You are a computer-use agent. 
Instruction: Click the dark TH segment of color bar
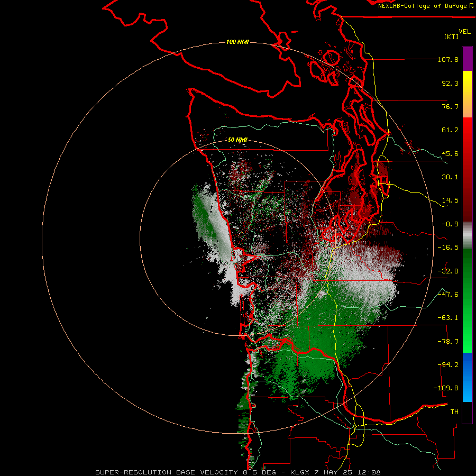pyautogui.click(x=467, y=412)
